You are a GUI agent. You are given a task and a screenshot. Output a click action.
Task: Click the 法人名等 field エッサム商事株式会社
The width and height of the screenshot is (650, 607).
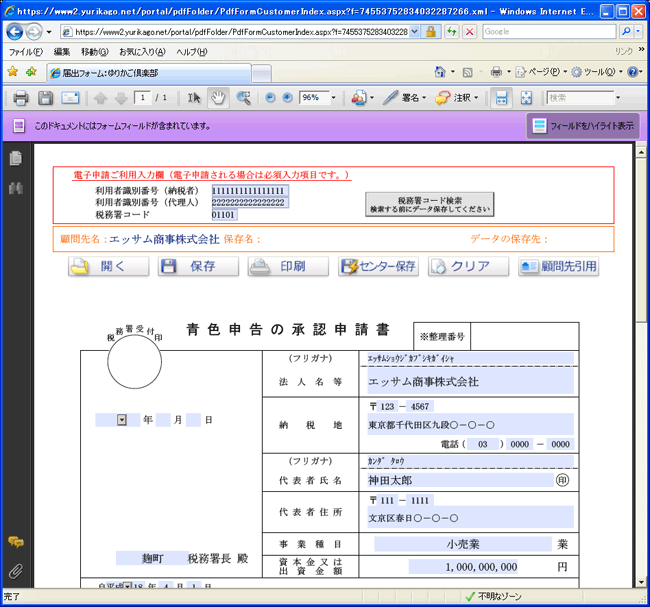coord(471,381)
